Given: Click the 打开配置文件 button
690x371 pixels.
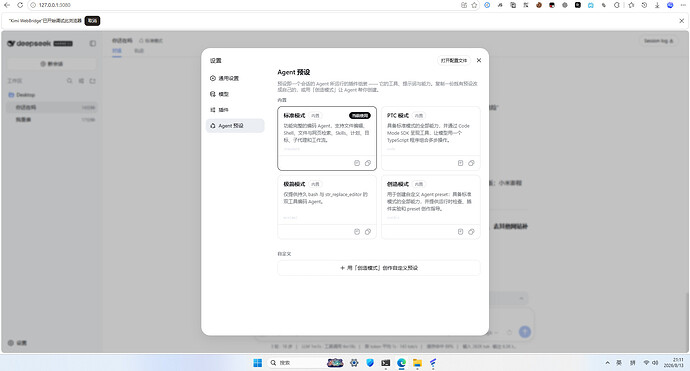Looking at the screenshot, I should [454, 61].
